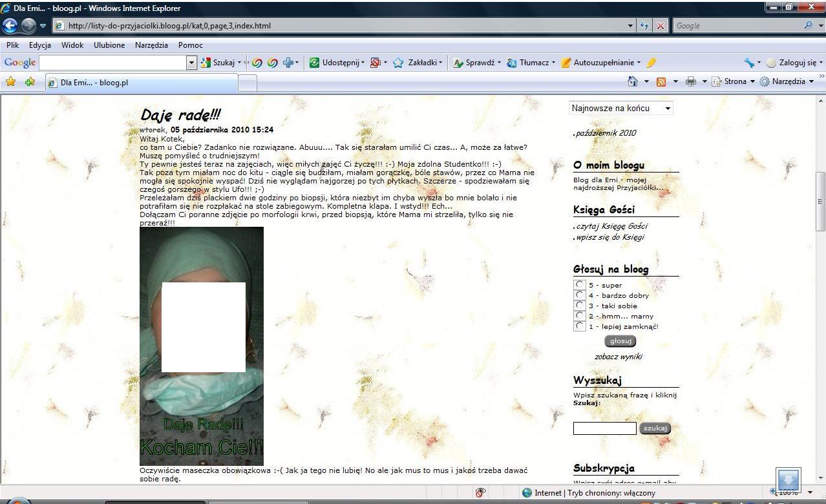The height and width of the screenshot is (504, 826).
Task: Open the Ulubione menu
Action: (x=109, y=45)
